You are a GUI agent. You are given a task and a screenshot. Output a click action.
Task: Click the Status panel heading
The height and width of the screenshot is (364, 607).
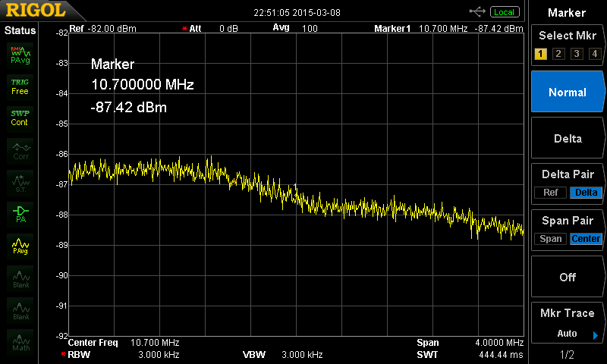(20, 30)
